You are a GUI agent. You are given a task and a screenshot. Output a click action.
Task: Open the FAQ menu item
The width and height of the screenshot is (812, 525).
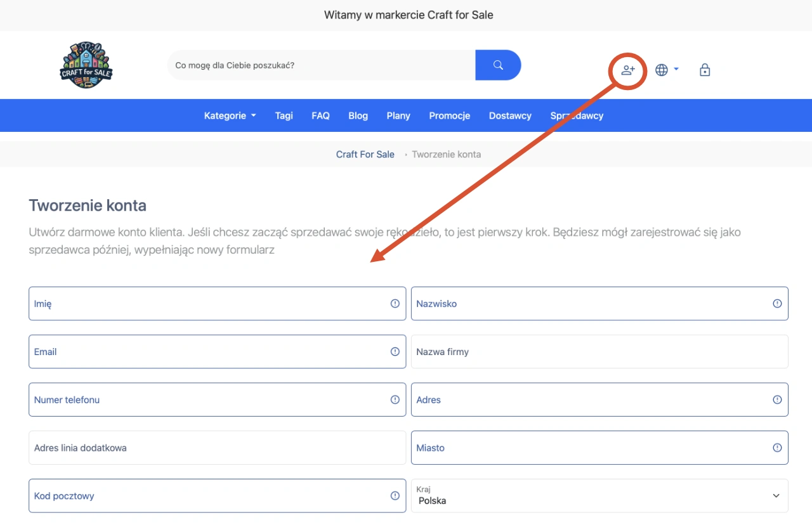320,115
